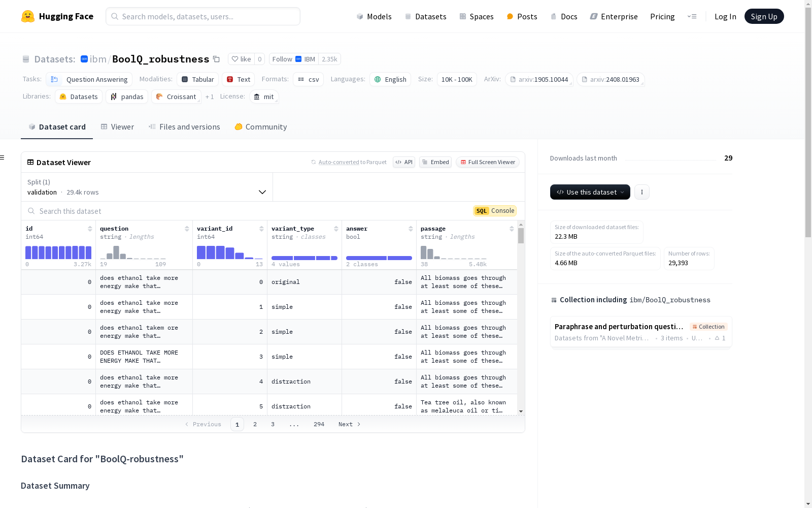Click the Datasets library tag

pos(79,97)
